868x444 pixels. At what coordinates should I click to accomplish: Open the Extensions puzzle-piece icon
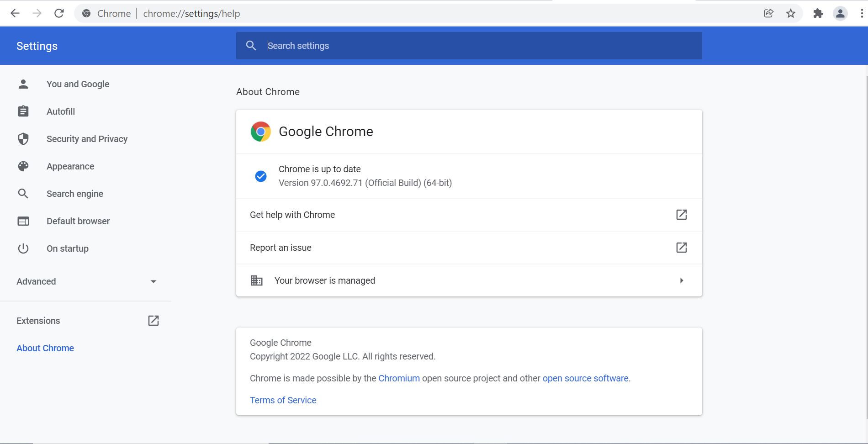[818, 13]
